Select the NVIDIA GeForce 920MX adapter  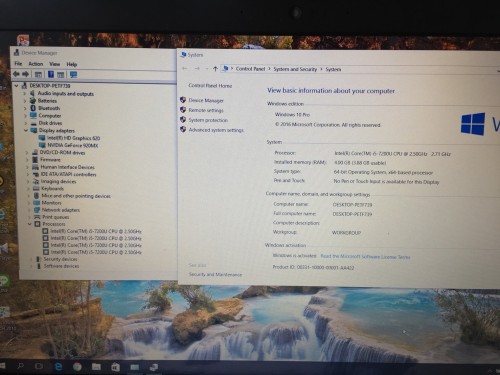tap(72, 145)
